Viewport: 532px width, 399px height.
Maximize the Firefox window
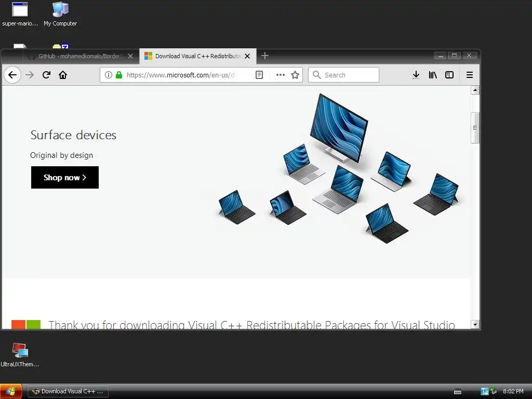tap(454, 56)
